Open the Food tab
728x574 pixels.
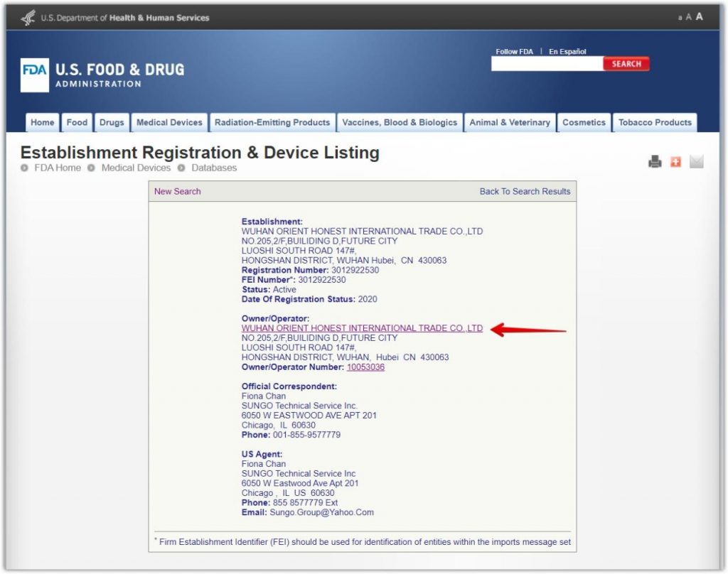tap(77, 123)
